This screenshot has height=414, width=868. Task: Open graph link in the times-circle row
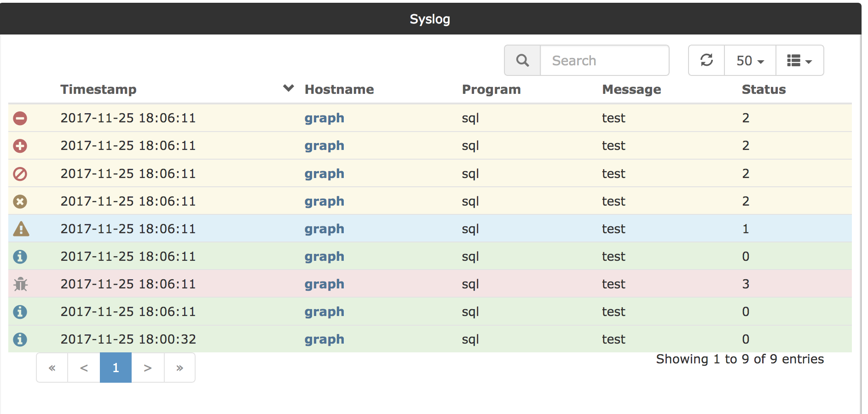click(324, 202)
